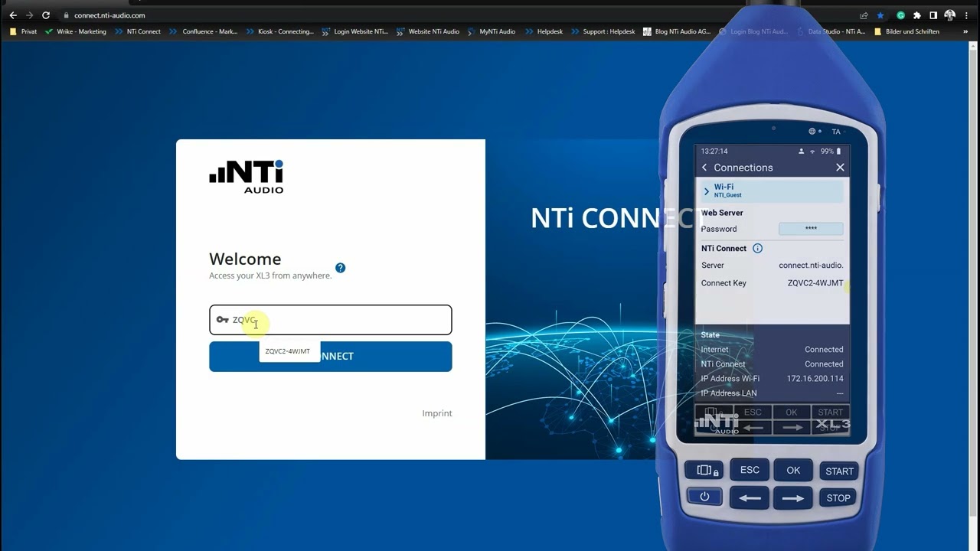Screen dimensions: 980x551
Task: Open the Extensions puzzle icon
Action: pyautogui.click(x=917, y=15)
